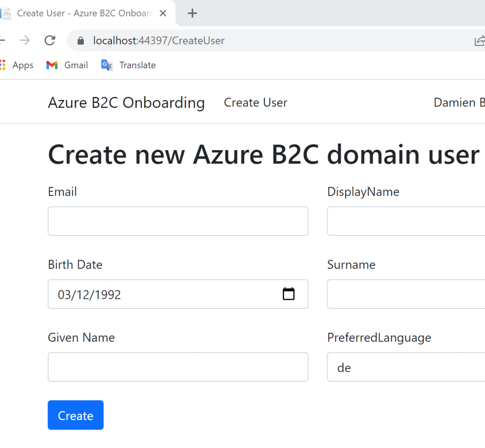Click the browser forward arrow
The width and height of the screenshot is (485, 448).
(25, 41)
